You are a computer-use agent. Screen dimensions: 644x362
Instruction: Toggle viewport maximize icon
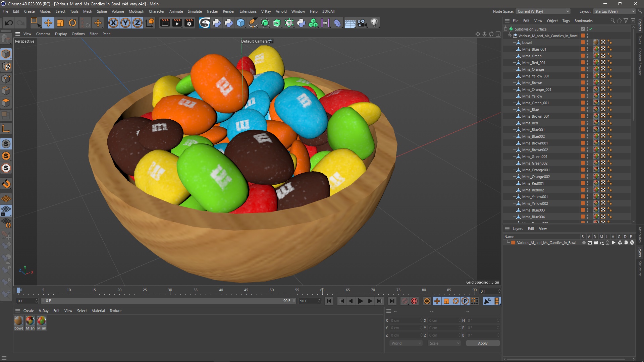point(498,34)
